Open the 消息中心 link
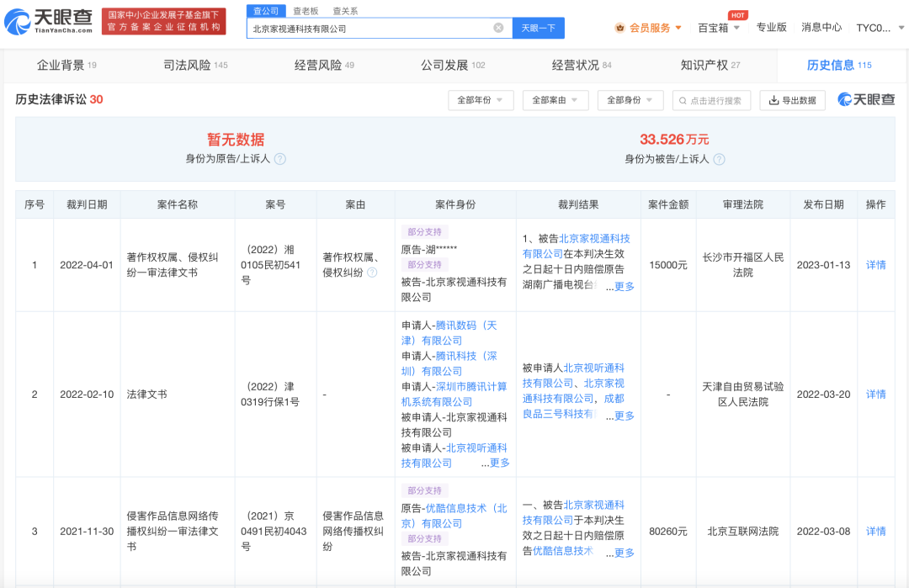This screenshot has height=588, width=909. pyautogui.click(x=821, y=27)
